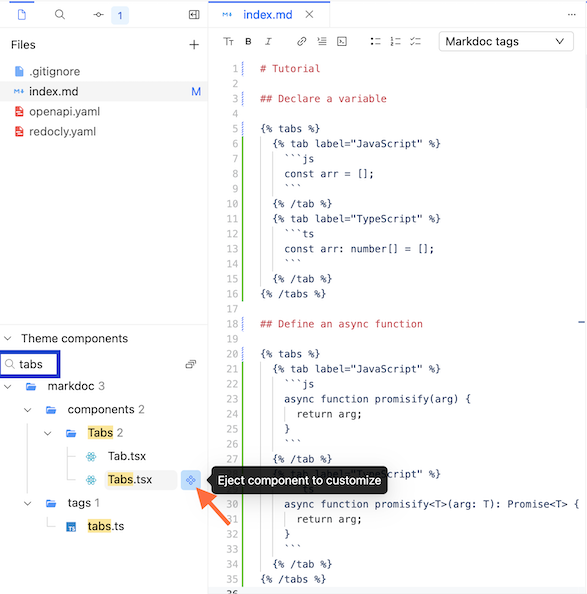Screen dimensions: 587x594
Task: Insert a link from toolbar
Action: click(x=301, y=41)
